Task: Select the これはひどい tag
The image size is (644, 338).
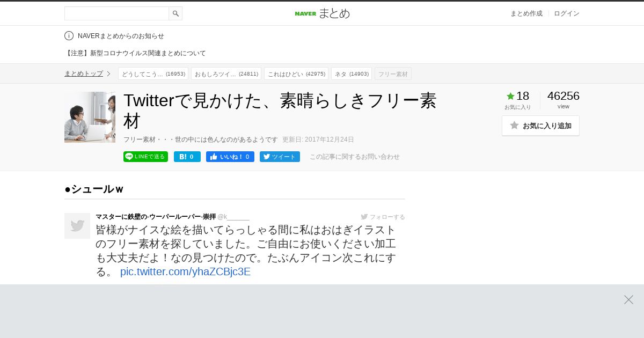Action: [296, 74]
